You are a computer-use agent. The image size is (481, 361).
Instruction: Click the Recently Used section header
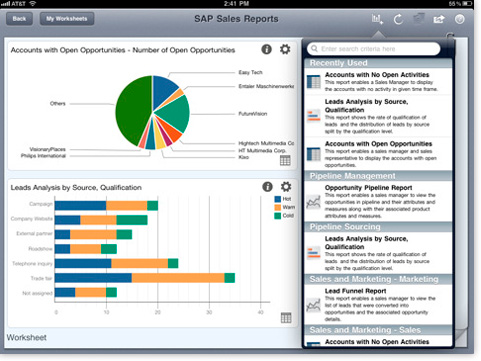378,63
